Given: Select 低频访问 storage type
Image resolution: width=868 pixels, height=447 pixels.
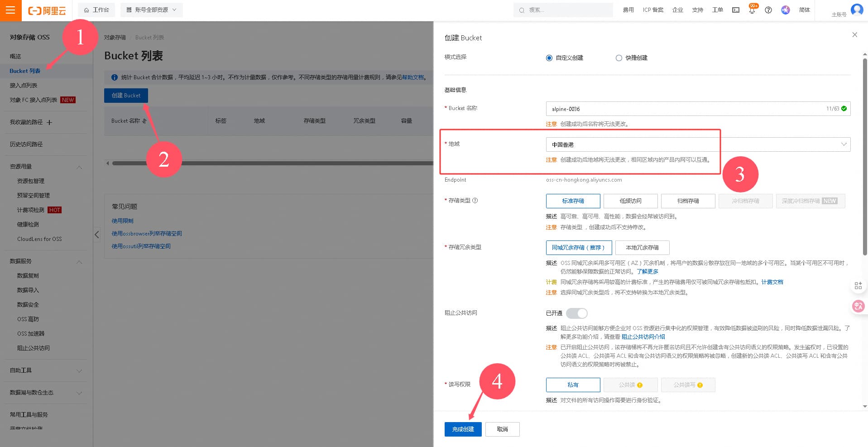Looking at the screenshot, I should (630, 201).
